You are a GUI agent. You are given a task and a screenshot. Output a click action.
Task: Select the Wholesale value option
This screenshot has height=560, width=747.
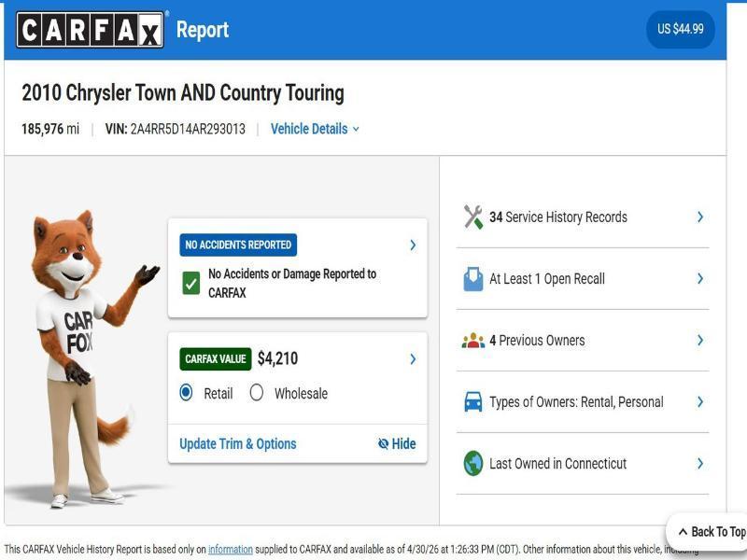pyautogui.click(x=257, y=393)
